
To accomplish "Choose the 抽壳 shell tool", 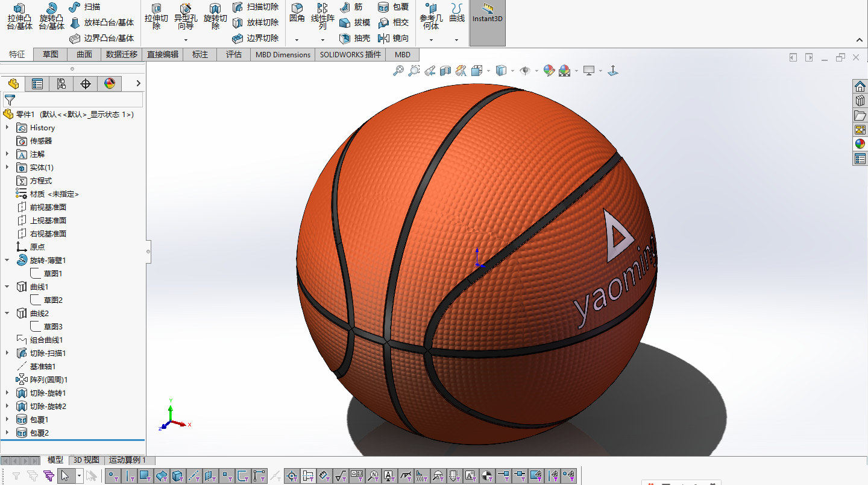I will [x=354, y=39].
